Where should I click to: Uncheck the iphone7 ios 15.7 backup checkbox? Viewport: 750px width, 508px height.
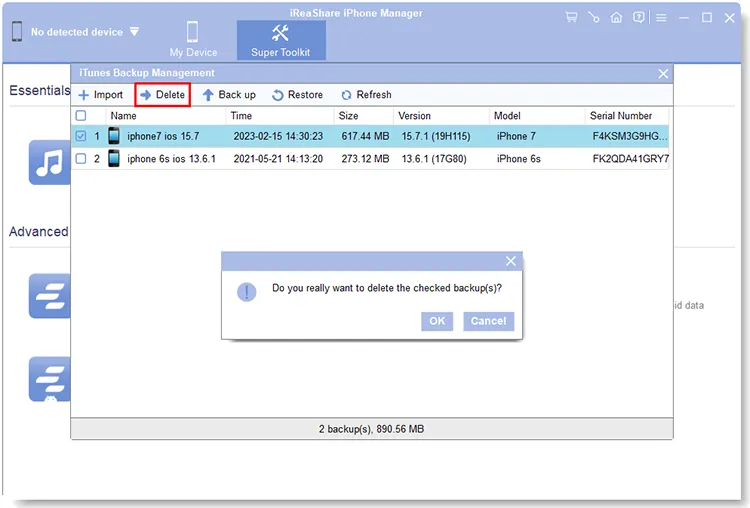tap(81, 136)
